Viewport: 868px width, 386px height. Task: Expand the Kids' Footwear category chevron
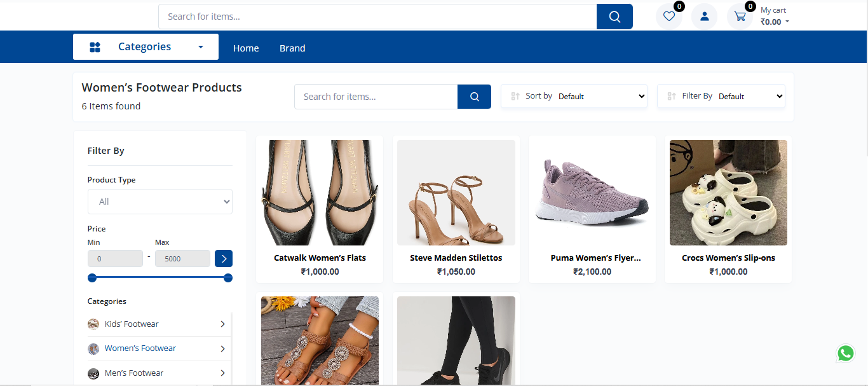tap(222, 324)
